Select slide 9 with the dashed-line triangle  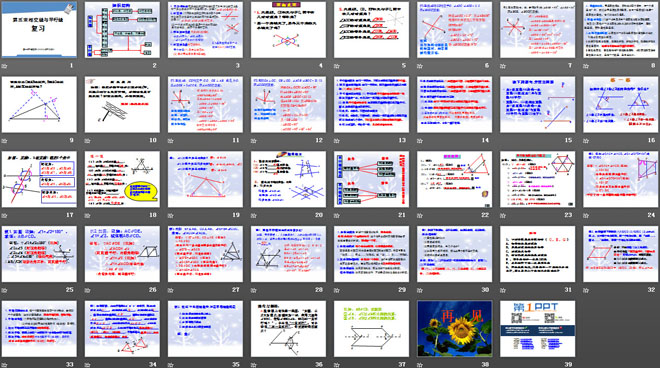(x=39, y=104)
